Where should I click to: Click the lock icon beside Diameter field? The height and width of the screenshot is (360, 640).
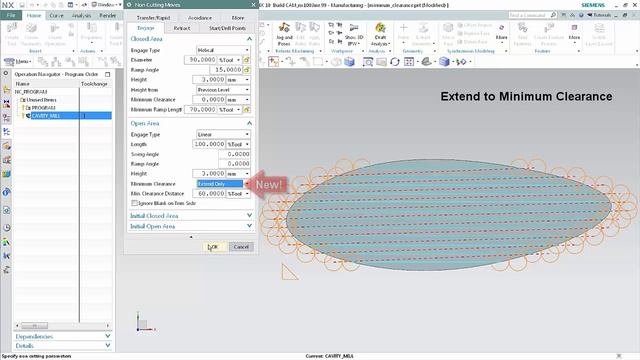[x=247, y=60]
